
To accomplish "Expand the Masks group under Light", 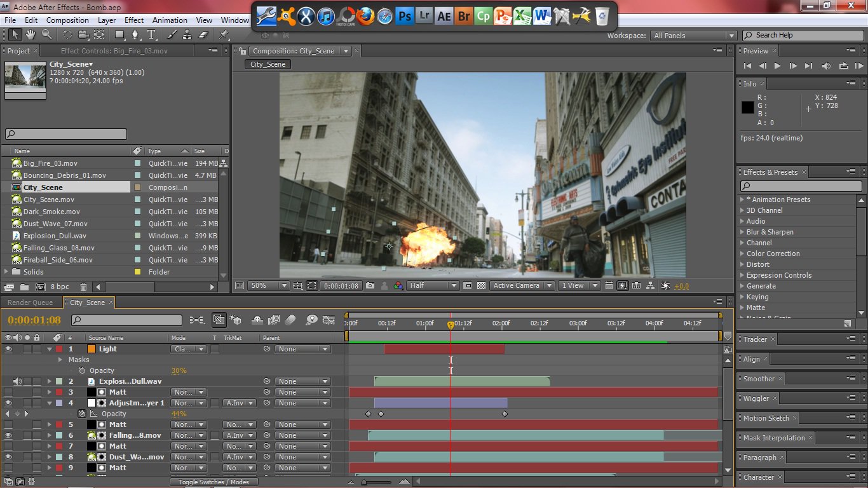I will [61, 360].
